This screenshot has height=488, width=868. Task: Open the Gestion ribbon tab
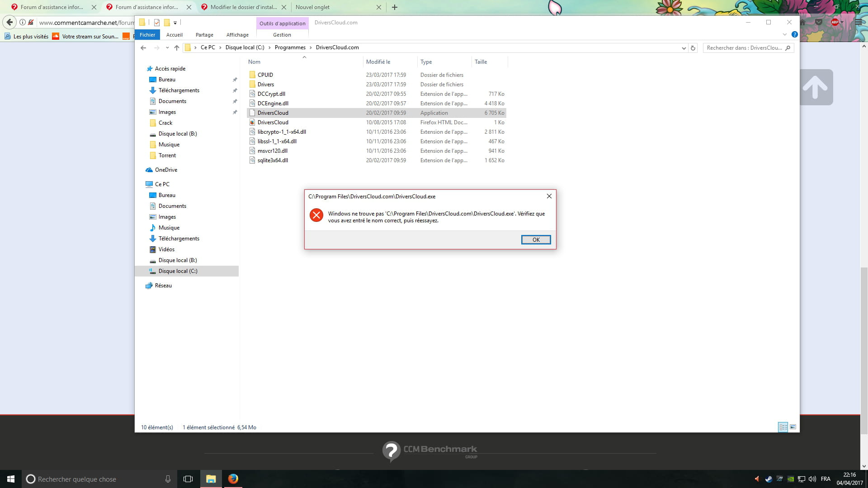click(x=282, y=35)
